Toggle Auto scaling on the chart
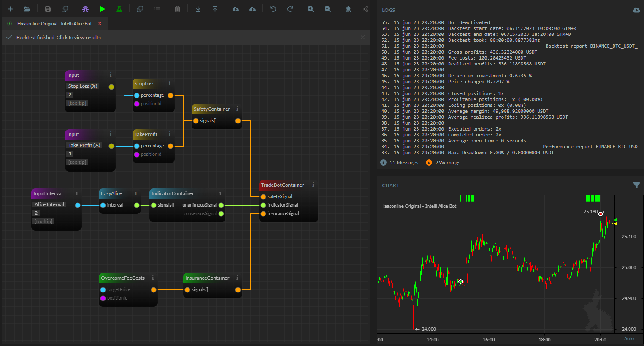Image resolution: width=644 pixels, height=346 pixels. 629,338
